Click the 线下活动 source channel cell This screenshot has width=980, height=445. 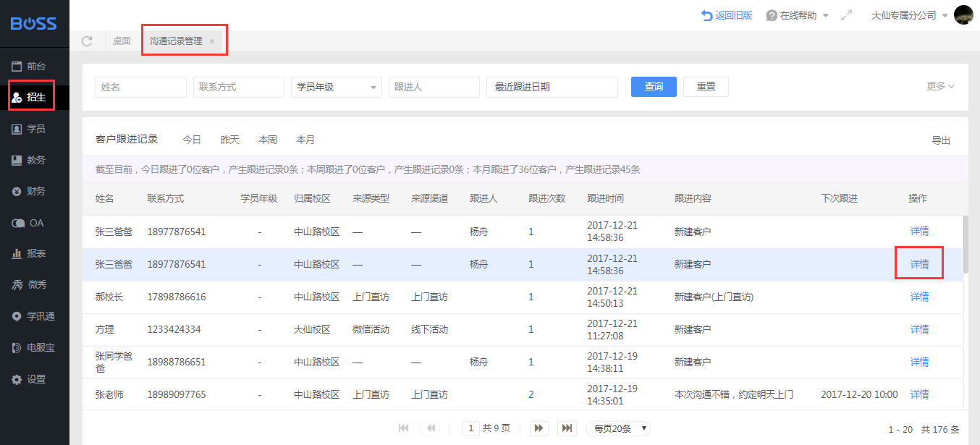429,329
